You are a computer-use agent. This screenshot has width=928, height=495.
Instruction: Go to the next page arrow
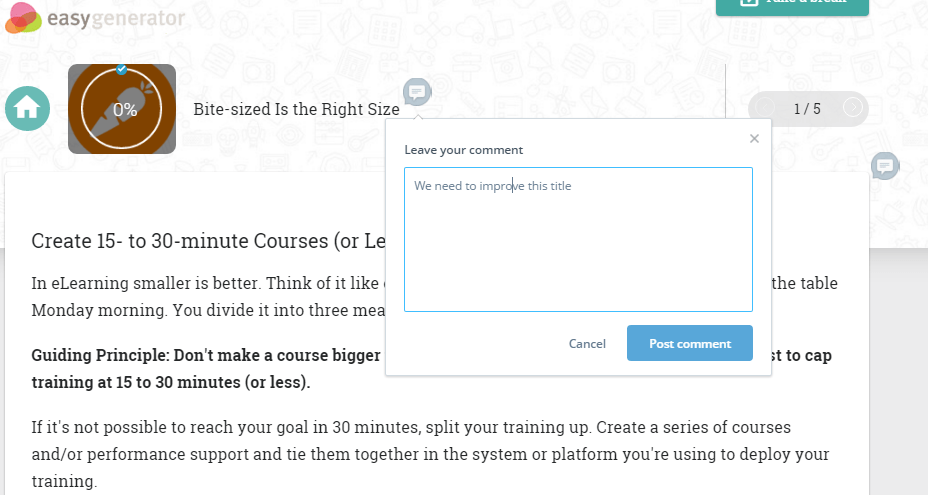pos(853,109)
